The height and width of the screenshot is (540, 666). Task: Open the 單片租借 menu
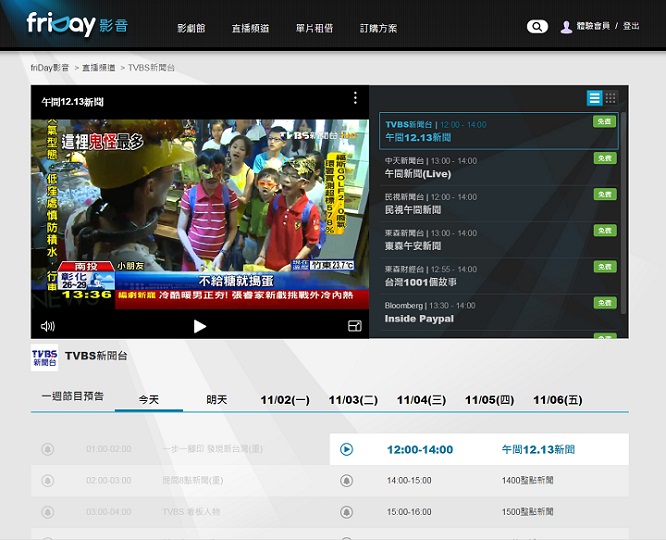[314, 28]
